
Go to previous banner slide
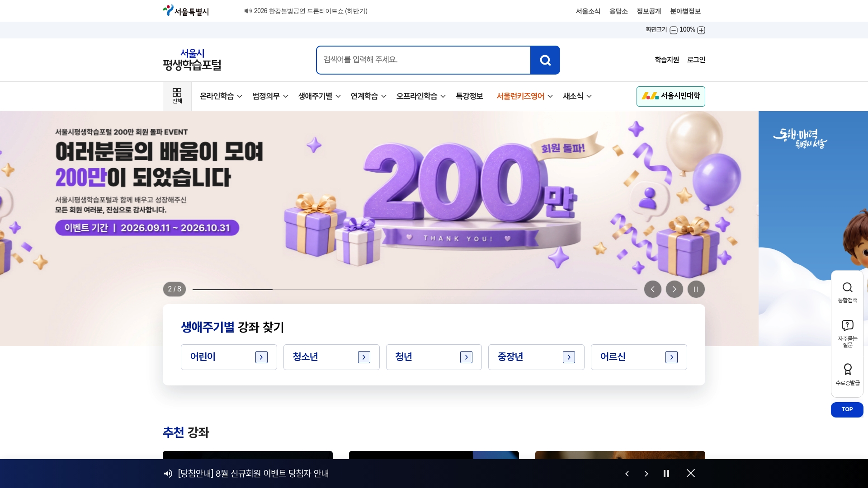pos(653,289)
